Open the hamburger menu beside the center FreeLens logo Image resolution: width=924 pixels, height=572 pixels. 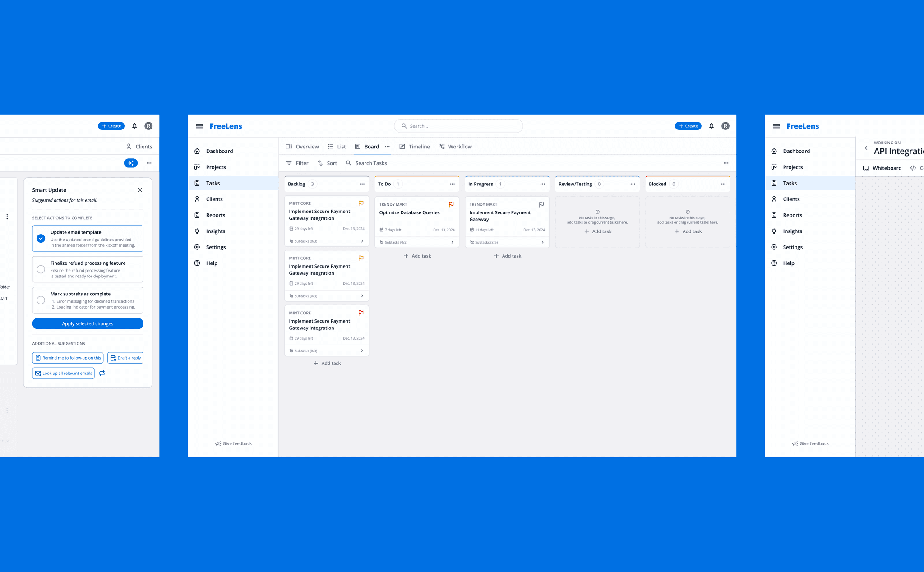(x=199, y=126)
